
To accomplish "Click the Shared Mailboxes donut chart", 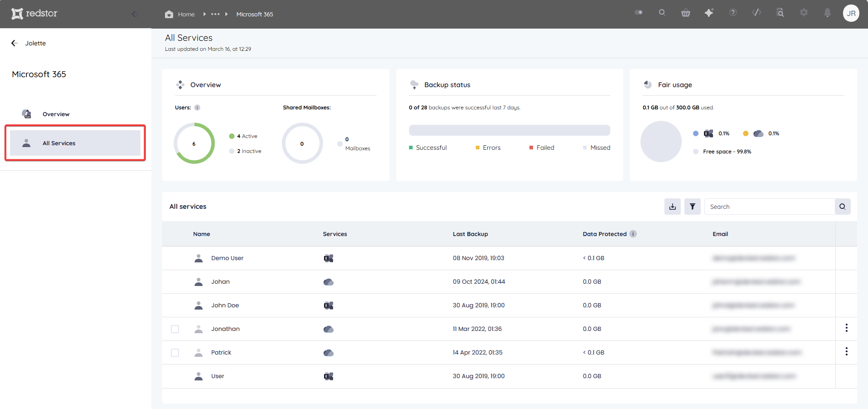I will [x=302, y=143].
